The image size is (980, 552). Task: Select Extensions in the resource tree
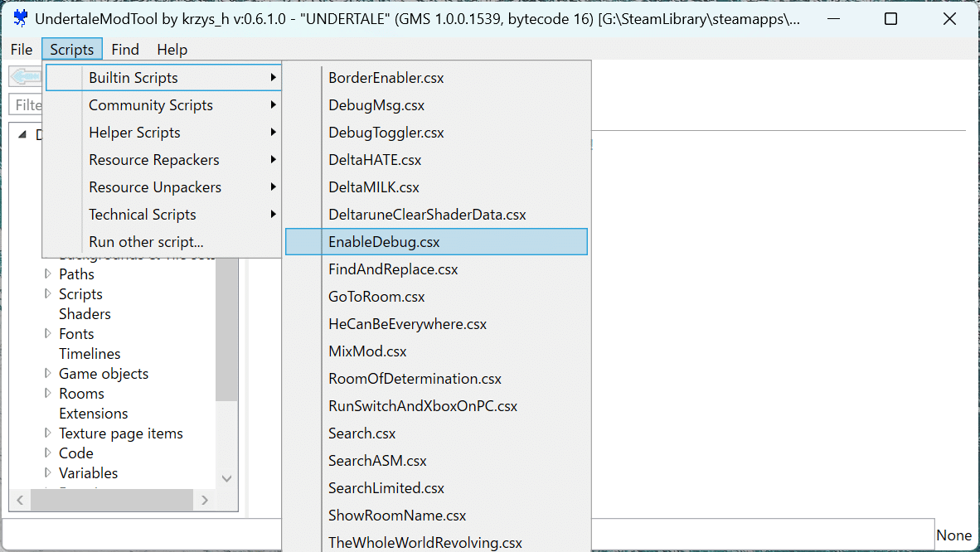[x=93, y=414]
